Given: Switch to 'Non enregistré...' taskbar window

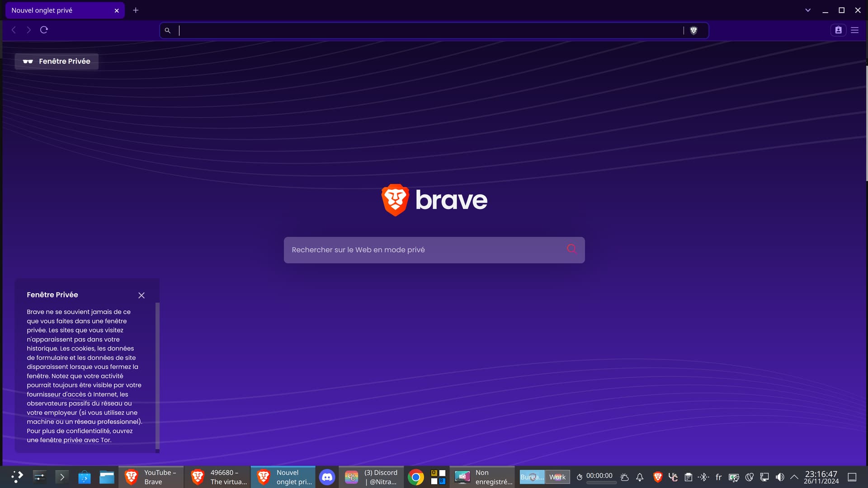Looking at the screenshot, I should point(482,477).
